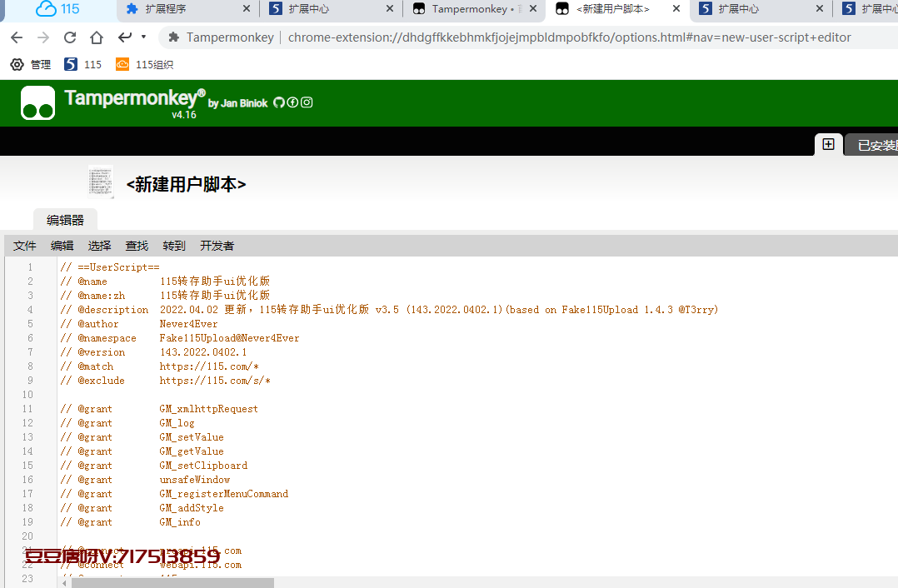The image size is (898, 588).
Task: Click the new script plus tab icon
Action: [828, 144]
